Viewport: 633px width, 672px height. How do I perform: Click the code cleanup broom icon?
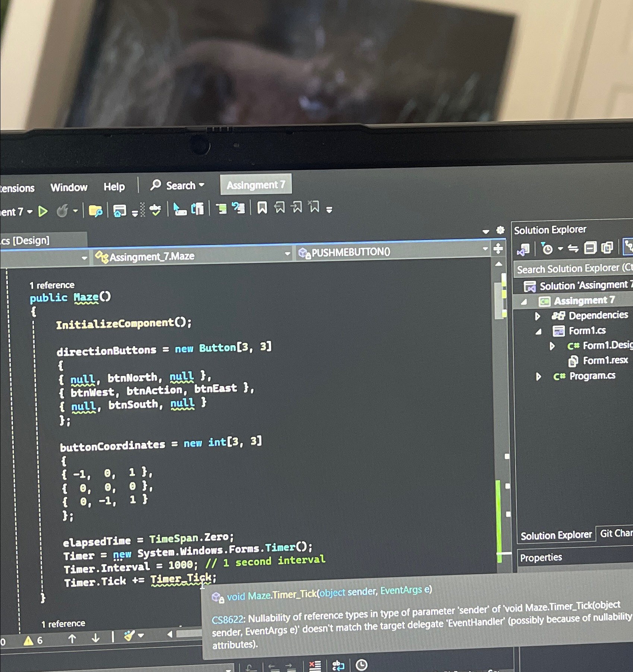(129, 636)
